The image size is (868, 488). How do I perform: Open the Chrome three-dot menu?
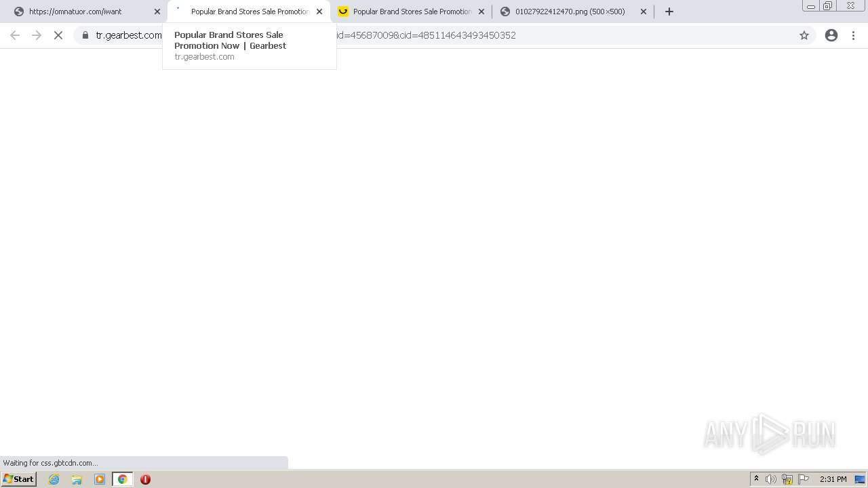854,35
